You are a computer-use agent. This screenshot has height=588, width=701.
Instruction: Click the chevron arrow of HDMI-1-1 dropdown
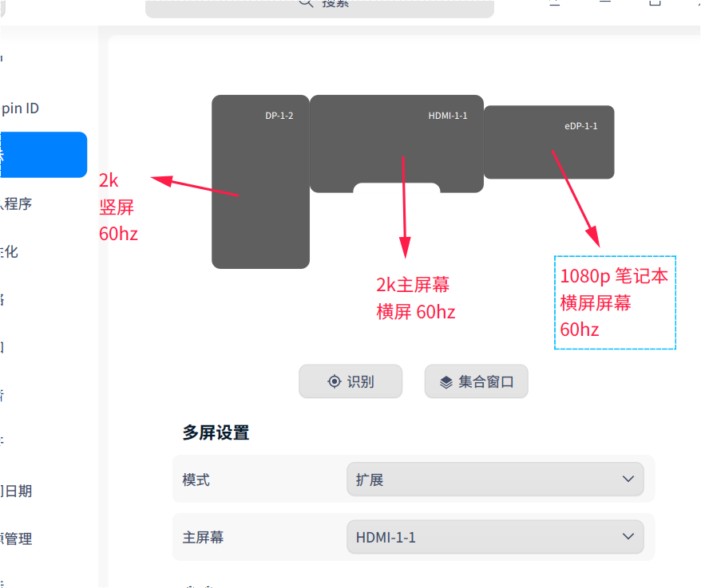point(628,536)
